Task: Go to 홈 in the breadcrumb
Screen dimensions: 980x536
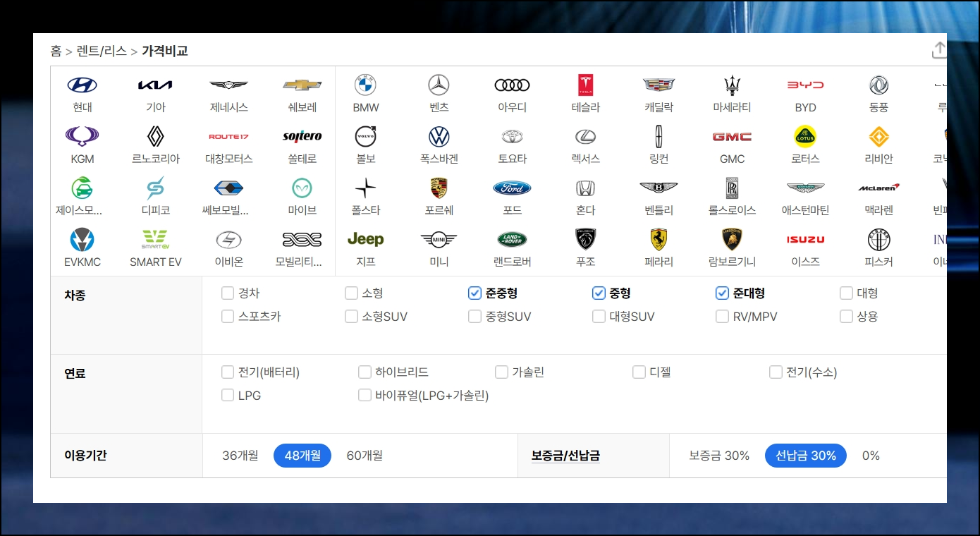Action: (56, 51)
